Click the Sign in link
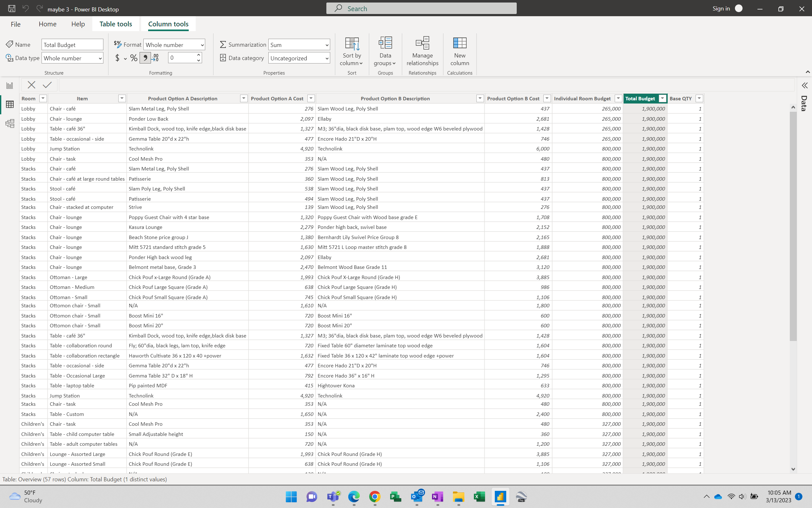 point(721,8)
